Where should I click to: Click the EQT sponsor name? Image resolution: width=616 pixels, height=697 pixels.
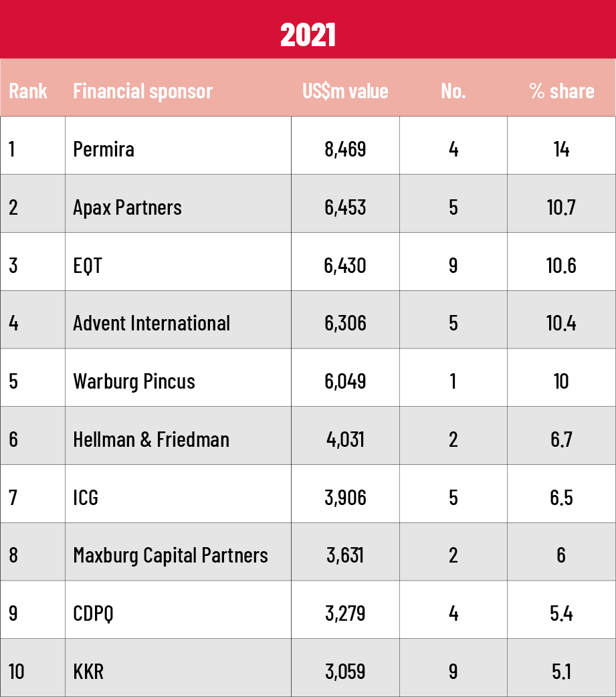tap(88, 266)
